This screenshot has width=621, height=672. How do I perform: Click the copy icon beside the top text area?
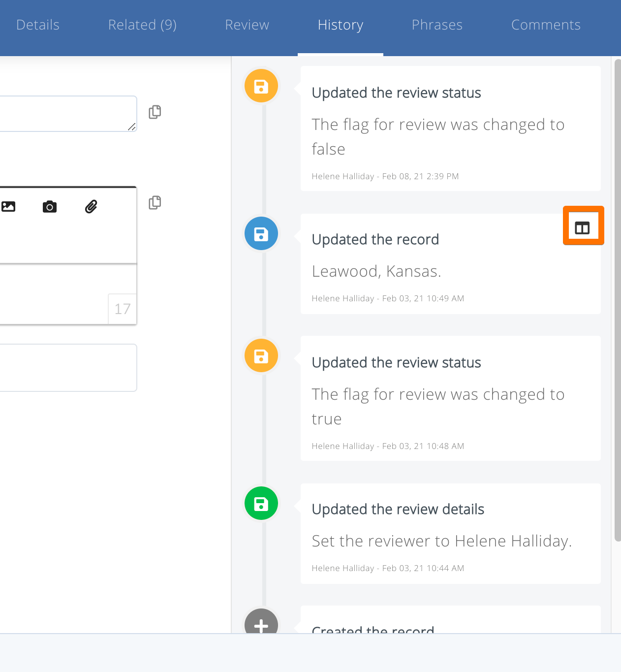pos(155,112)
